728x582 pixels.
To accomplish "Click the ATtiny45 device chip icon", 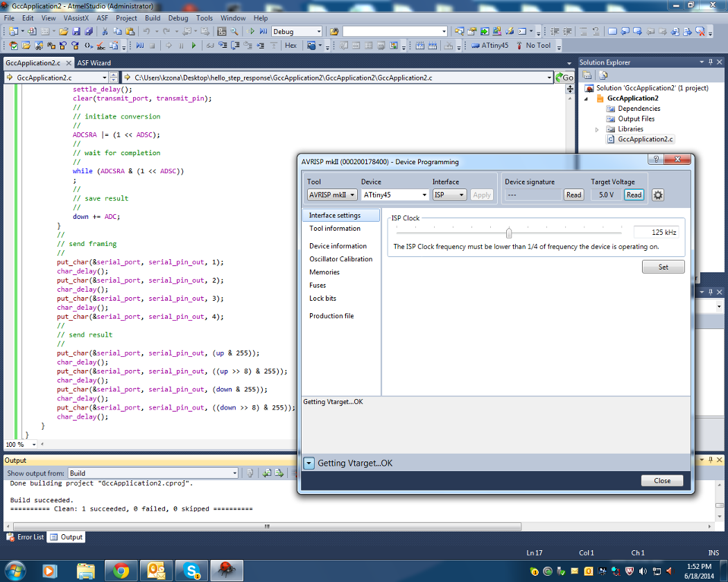I will coord(475,46).
